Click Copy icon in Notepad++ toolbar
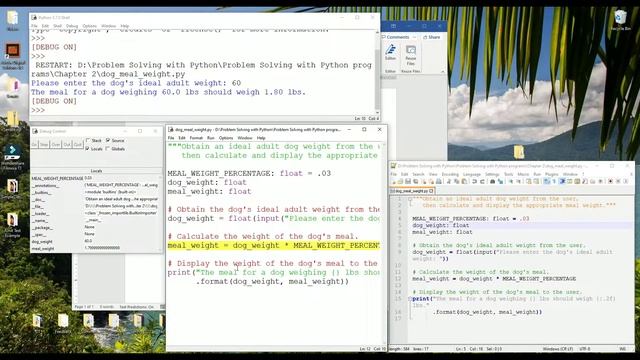640x360 pixels. point(457,181)
